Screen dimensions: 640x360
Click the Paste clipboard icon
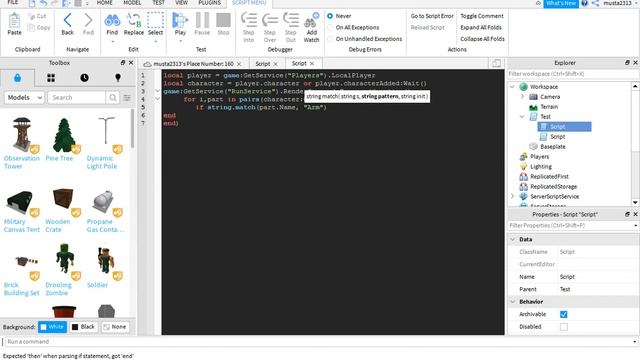pos(14,20)
